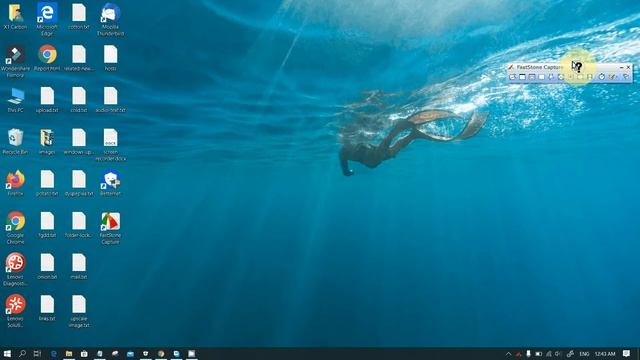640x360 pixels.
Task: Select Capture Active Window in FastStone toolbar
Action: [522, 77]
